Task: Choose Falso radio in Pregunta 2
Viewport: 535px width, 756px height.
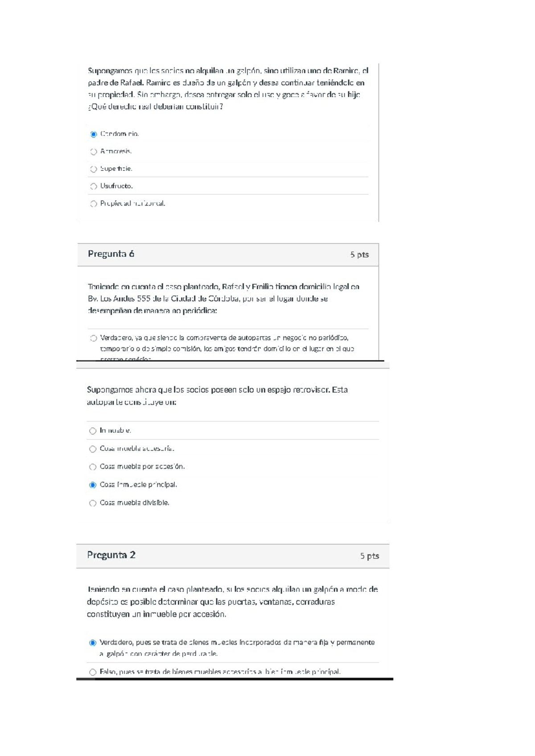Action: point(93,672)
